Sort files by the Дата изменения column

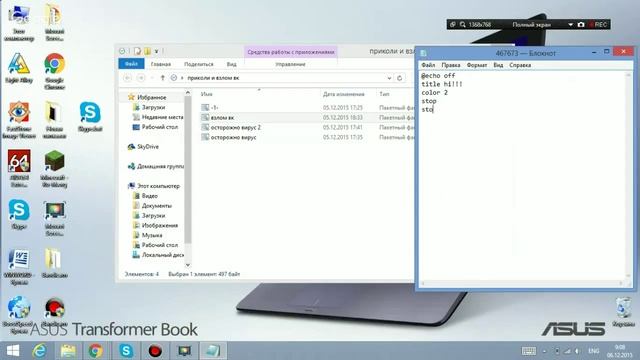click(343, 94)
